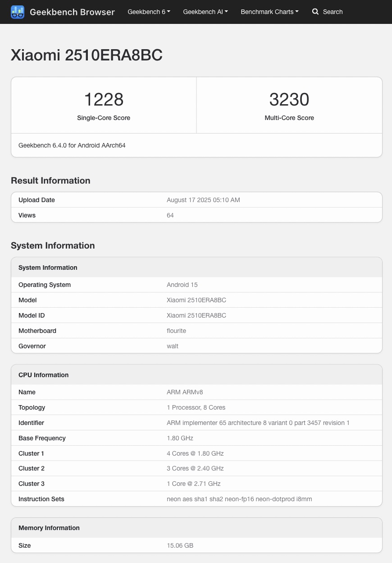Click the walt governor value
The width and height of the screenshot is (392, 563).
(173, 346)
